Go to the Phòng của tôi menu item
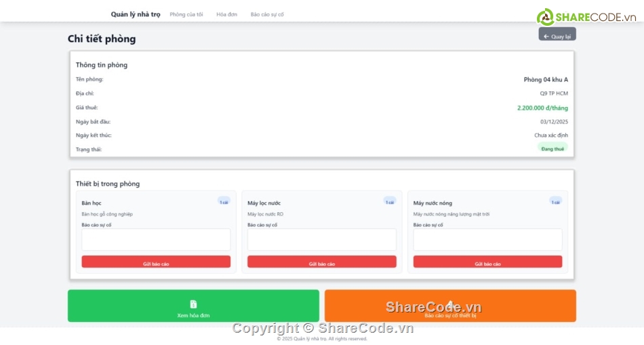 pos(186,14)
